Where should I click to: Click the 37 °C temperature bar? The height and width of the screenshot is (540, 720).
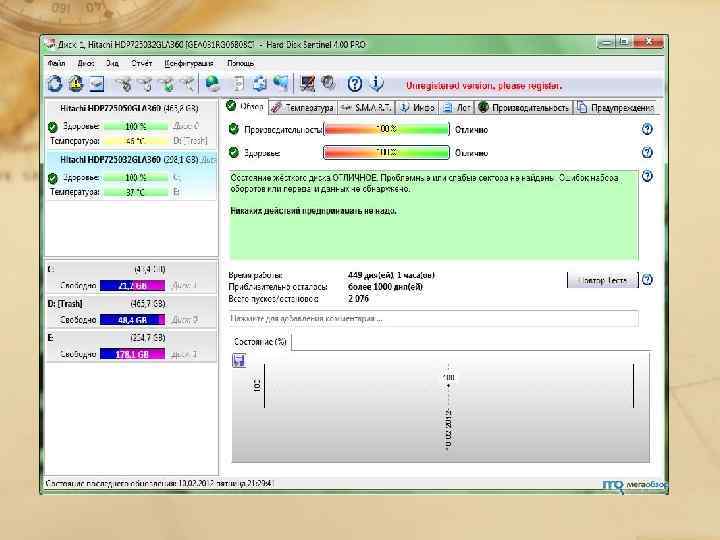pyautogui.click(x=136, y=192)
